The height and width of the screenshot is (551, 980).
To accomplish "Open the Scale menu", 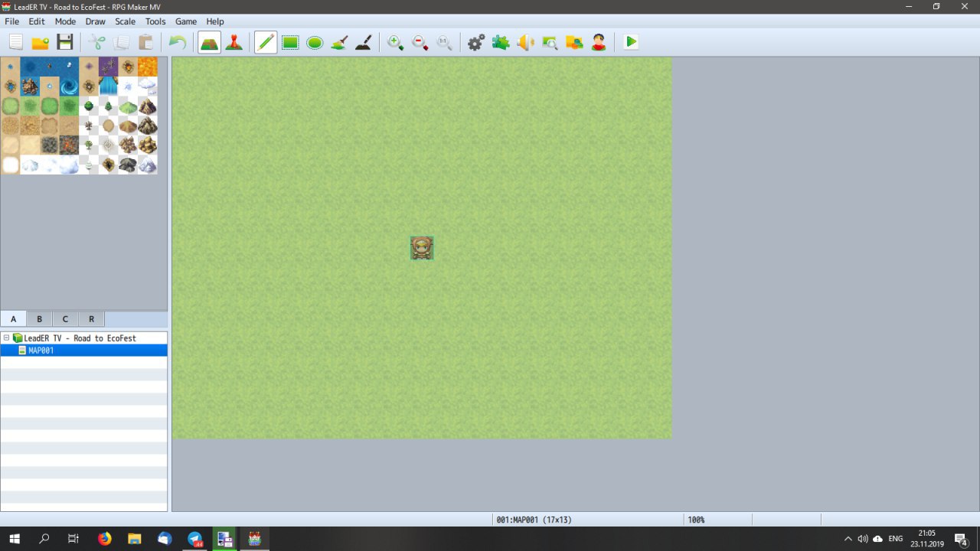I will click(x=126, y=21).
